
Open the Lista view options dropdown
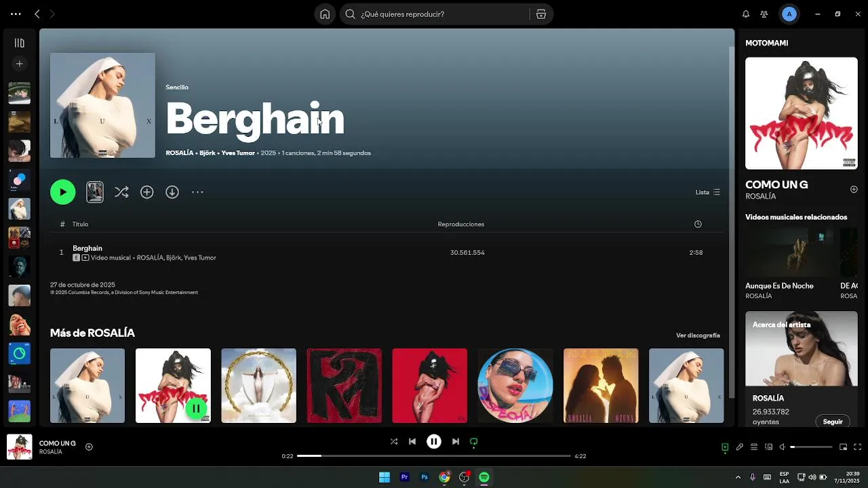click(707, 192)
